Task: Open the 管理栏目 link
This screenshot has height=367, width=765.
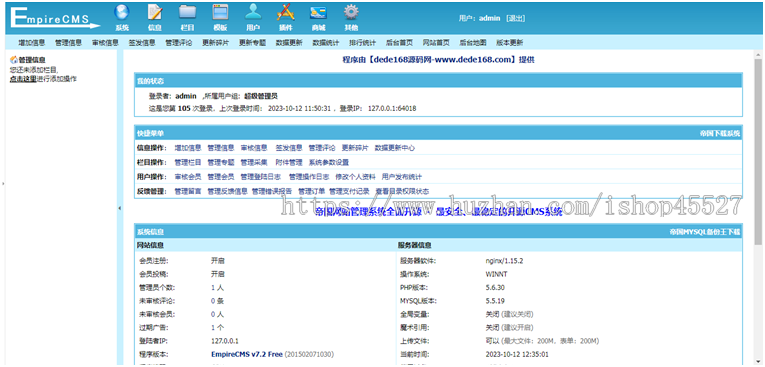Action: (x=188, y=162)
